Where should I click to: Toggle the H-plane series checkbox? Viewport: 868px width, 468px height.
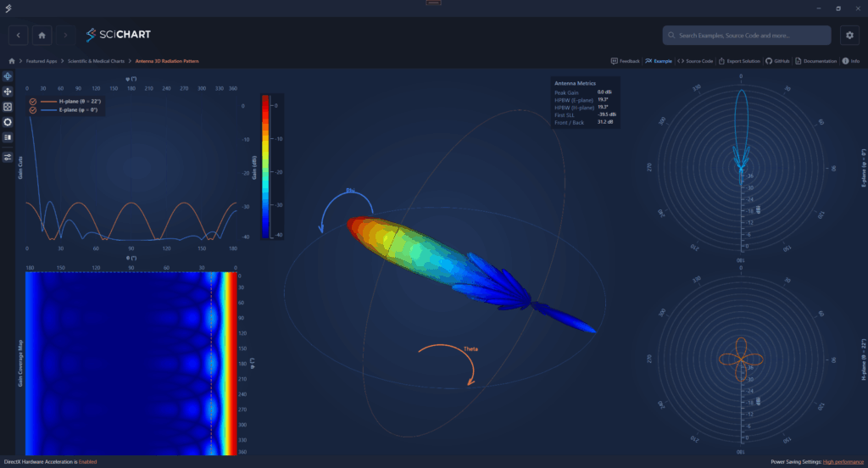[x=32, y=101]
